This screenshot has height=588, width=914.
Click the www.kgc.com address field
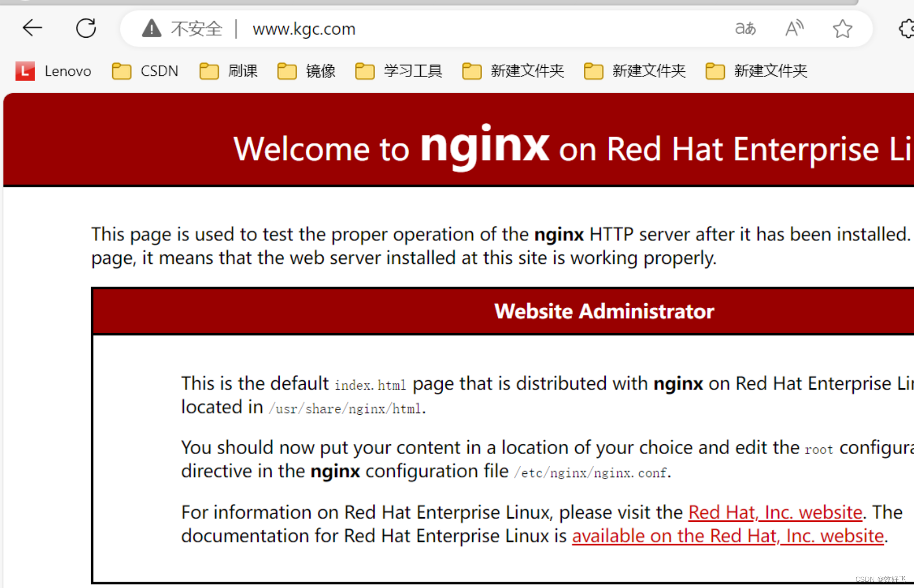[304, 29]
